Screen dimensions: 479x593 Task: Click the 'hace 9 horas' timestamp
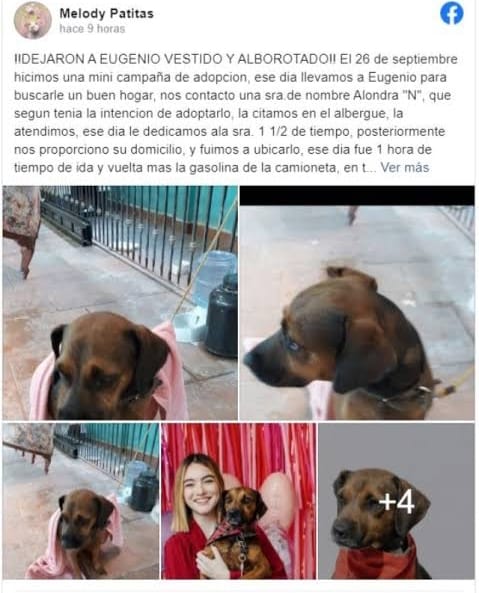coord(92,29)
